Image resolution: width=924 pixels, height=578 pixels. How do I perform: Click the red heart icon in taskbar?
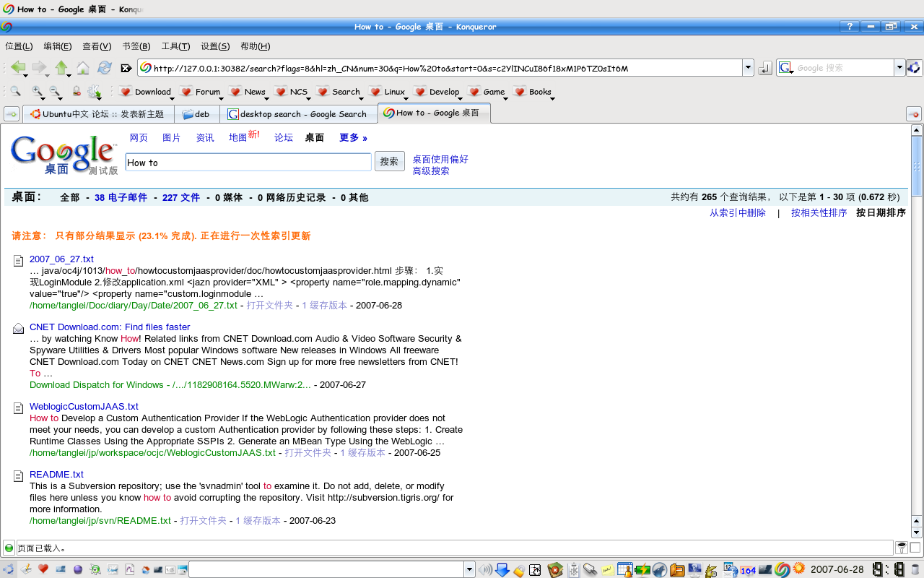pyautogui.click(x=43, y=569)
